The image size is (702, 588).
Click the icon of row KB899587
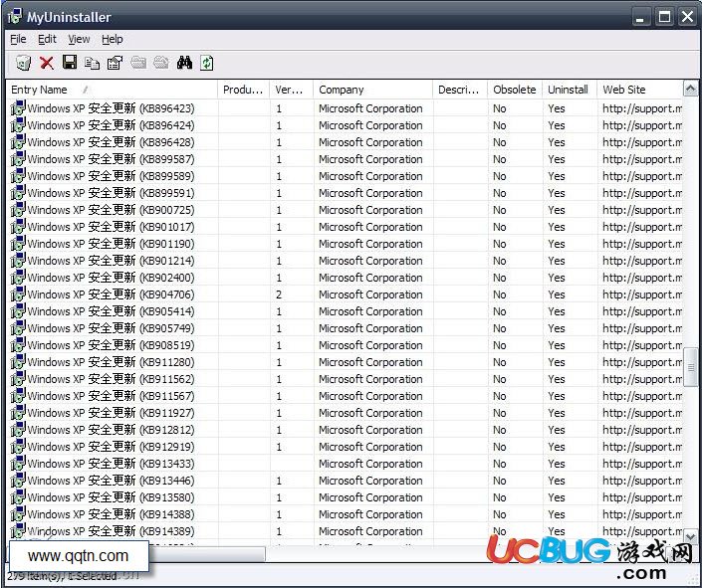click(x=18, y=159)
